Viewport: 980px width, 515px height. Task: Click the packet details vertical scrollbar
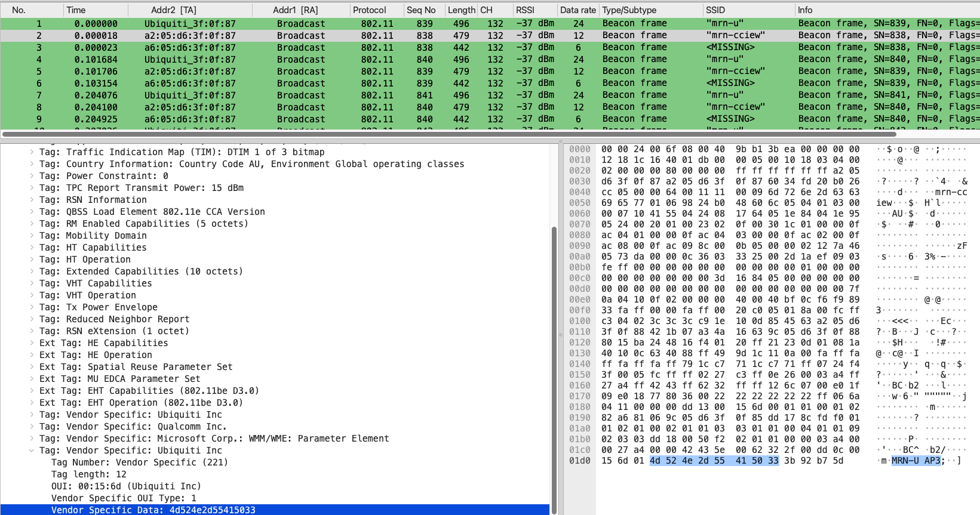point(554,358)
